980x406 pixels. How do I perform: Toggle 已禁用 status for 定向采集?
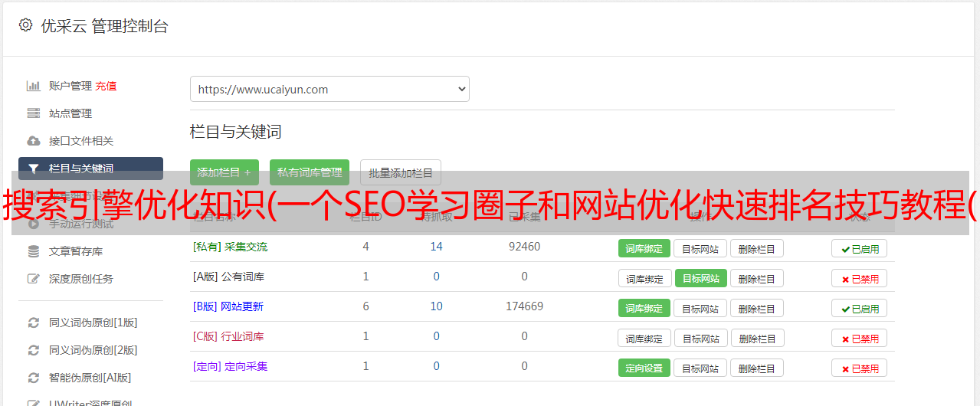[860, 368]
